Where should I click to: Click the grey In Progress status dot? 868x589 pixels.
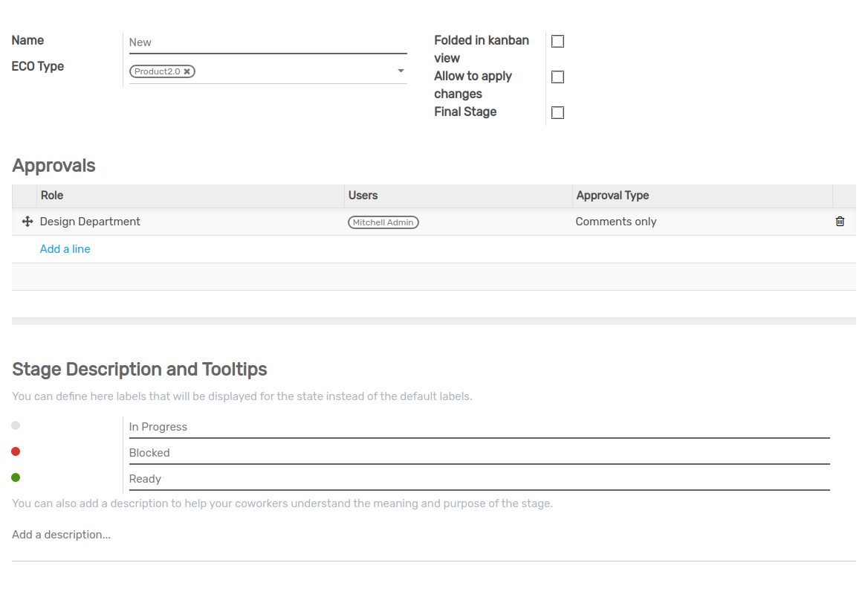tap(16, 425)
